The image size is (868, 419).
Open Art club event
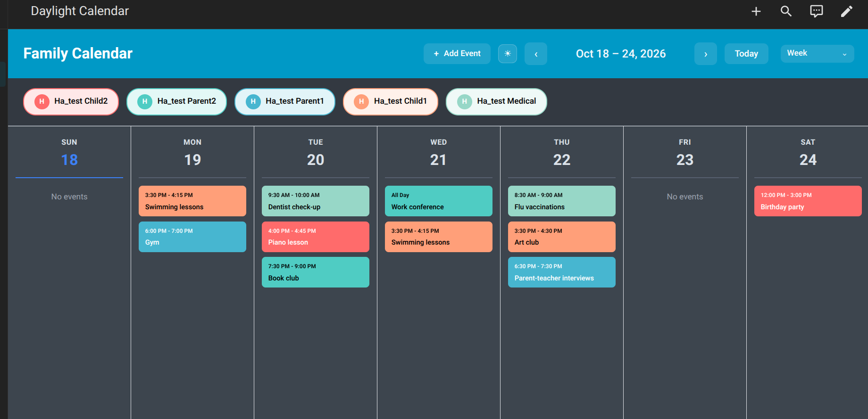[x=562, y=237]
